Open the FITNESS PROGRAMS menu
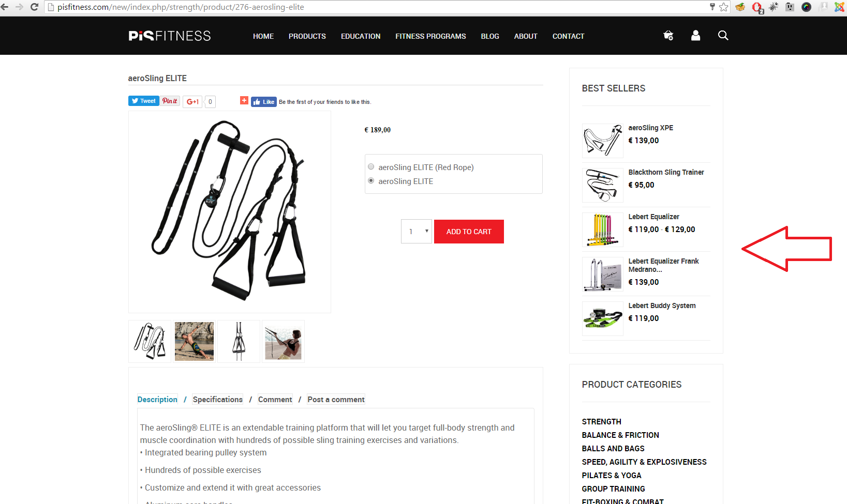This screenshot has height=504, width=847. (x=430, y=36)
